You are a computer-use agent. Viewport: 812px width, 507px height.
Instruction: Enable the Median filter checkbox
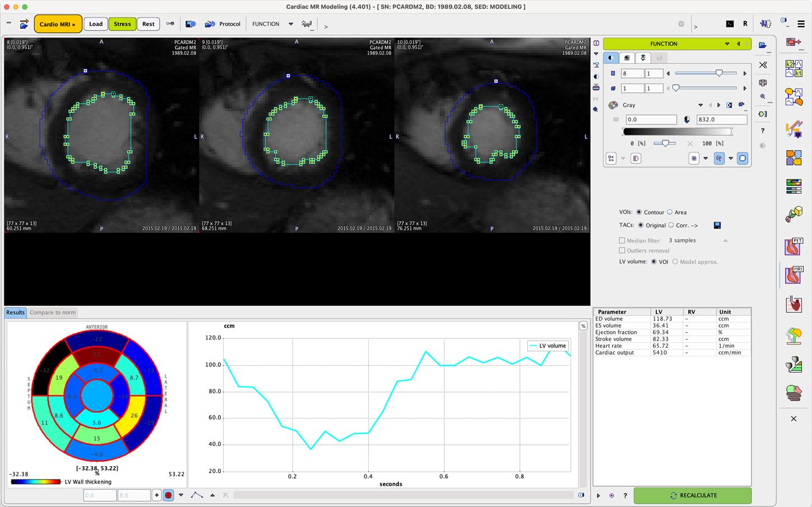tap(622, 240)
